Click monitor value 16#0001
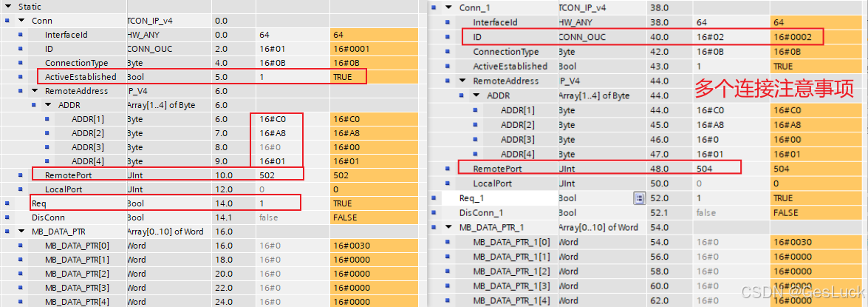This screenshot has width=868, height=307. coord(352,49)
